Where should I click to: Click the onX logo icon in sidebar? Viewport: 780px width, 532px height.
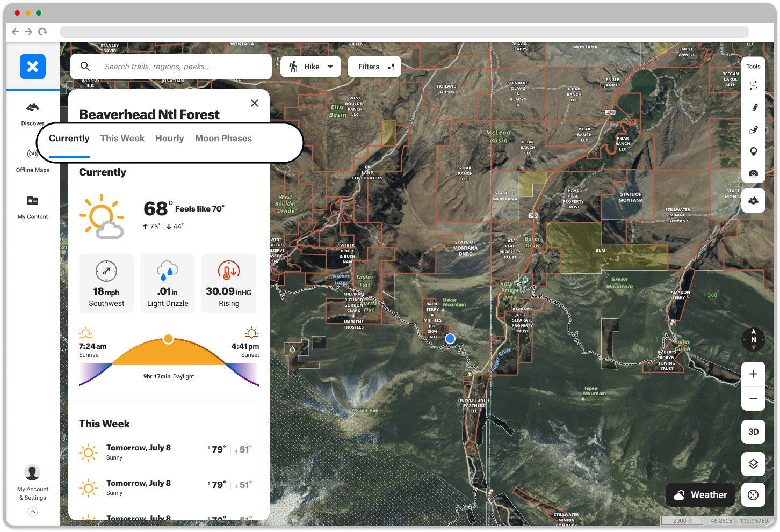coord(33,67)
